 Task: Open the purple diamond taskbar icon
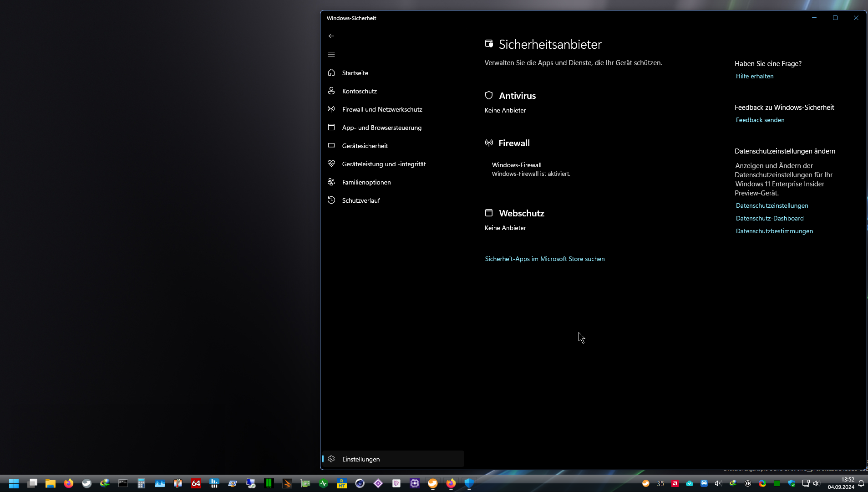[x=378, y=483]
